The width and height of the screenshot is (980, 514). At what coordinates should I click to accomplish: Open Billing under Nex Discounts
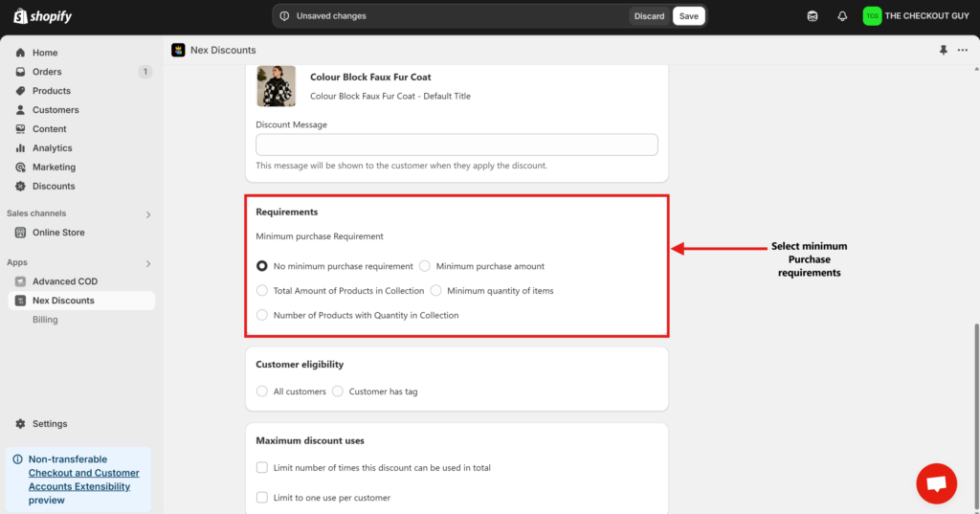pos(45,320)
